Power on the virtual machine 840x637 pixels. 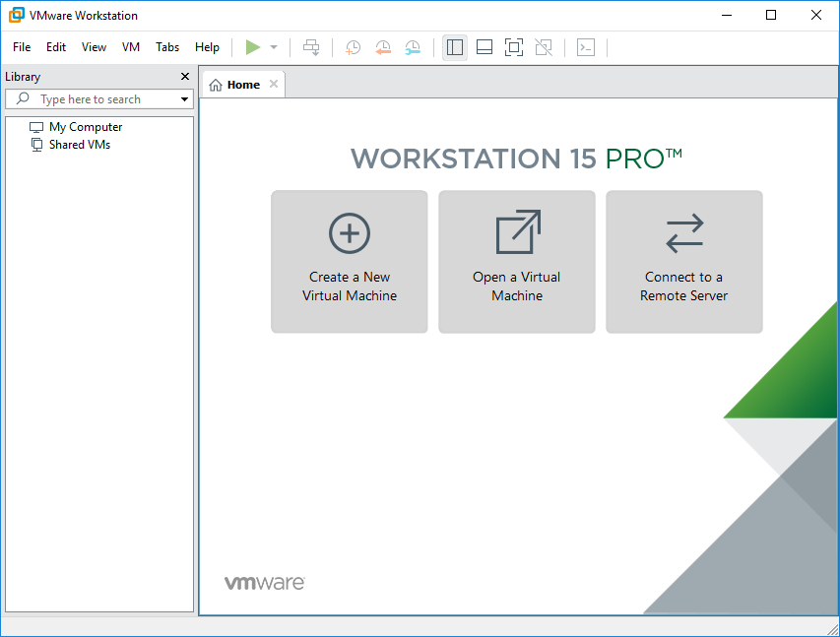point(252,46)
